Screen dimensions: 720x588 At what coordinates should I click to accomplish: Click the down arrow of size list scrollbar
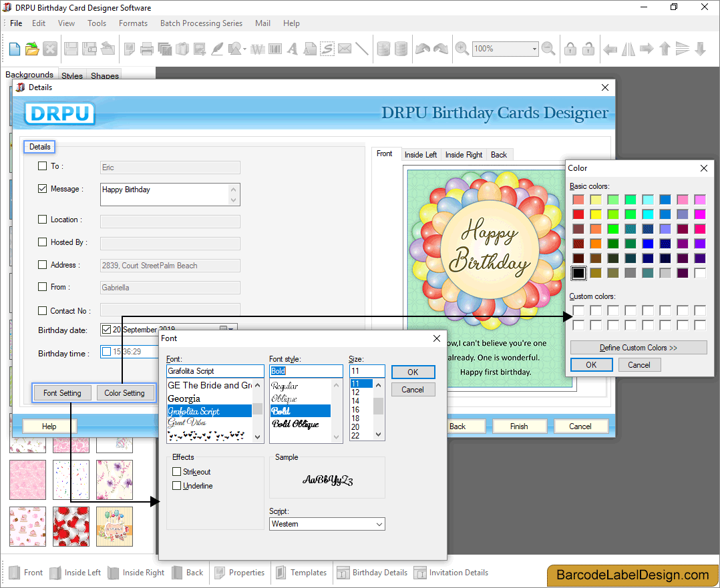coord(378,434)
